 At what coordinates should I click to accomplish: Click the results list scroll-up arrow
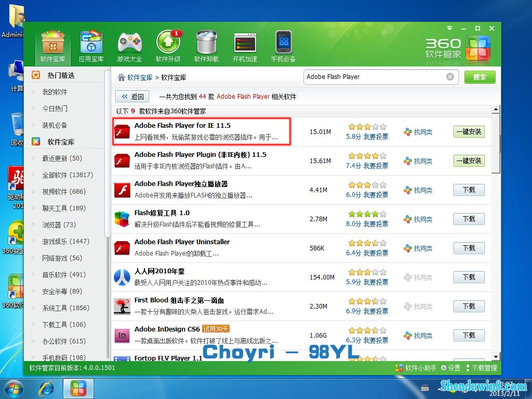click(496, 110)
